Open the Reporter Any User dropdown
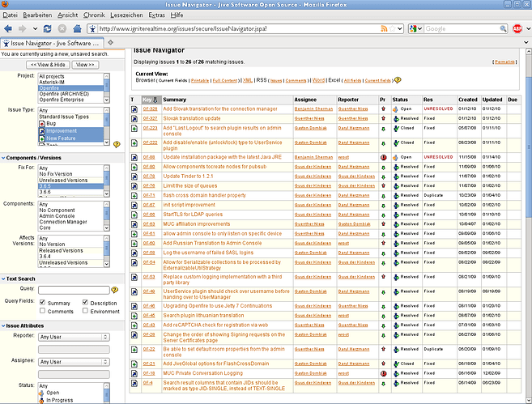532x404 pixels. [x=74, y=337]
